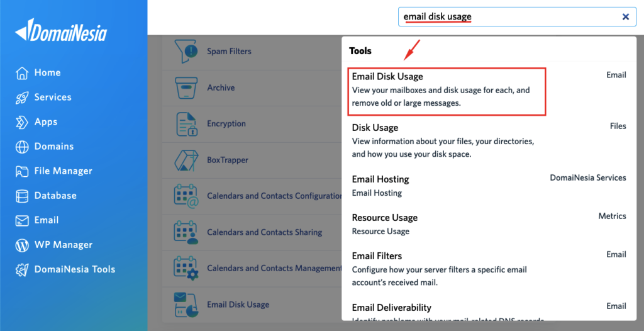Click the DomaiNesia Tools gear icon
644x331 pixels.
22,270
